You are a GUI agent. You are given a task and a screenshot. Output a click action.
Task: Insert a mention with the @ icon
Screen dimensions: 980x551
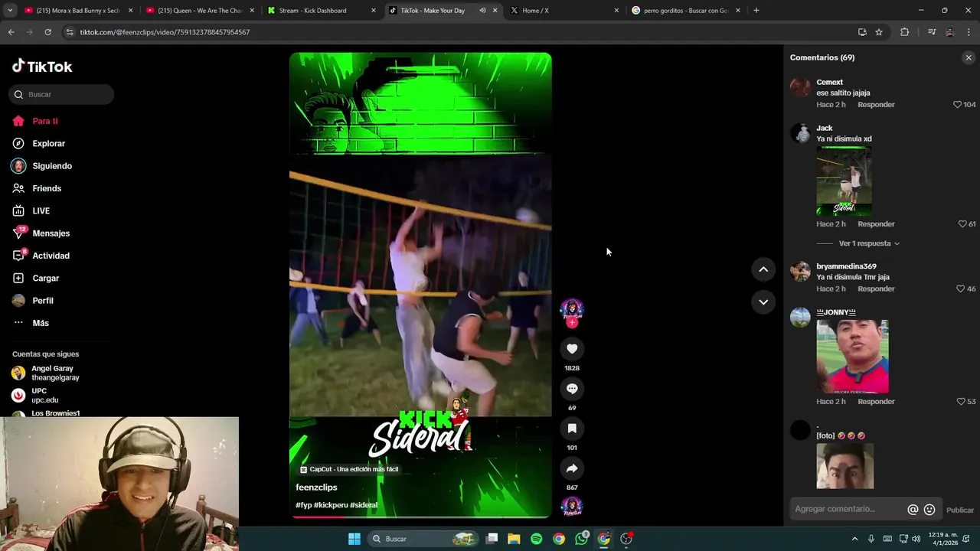(x=913, y=510)
